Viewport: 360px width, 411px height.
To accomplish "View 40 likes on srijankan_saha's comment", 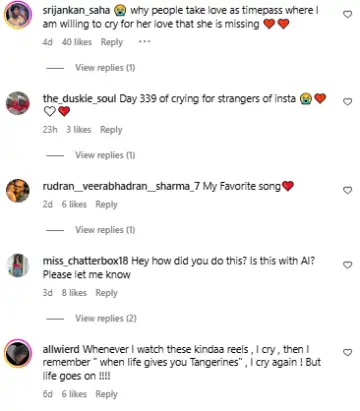I will (77, 42).
